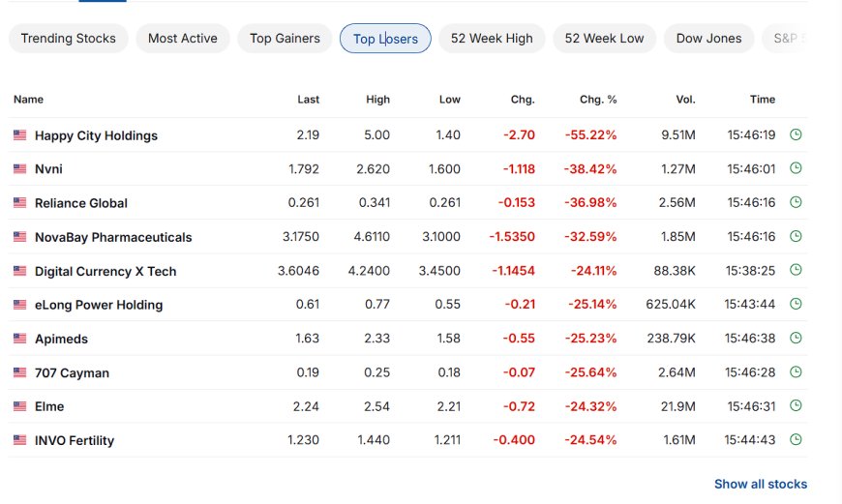Click the Time column header
Screen dimensions: 842x504
tap(763, 100)
